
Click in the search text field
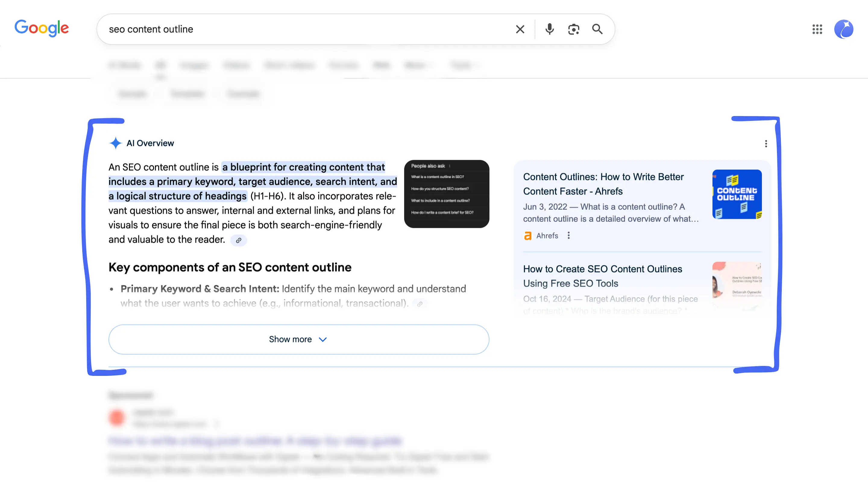click(303, 29)
